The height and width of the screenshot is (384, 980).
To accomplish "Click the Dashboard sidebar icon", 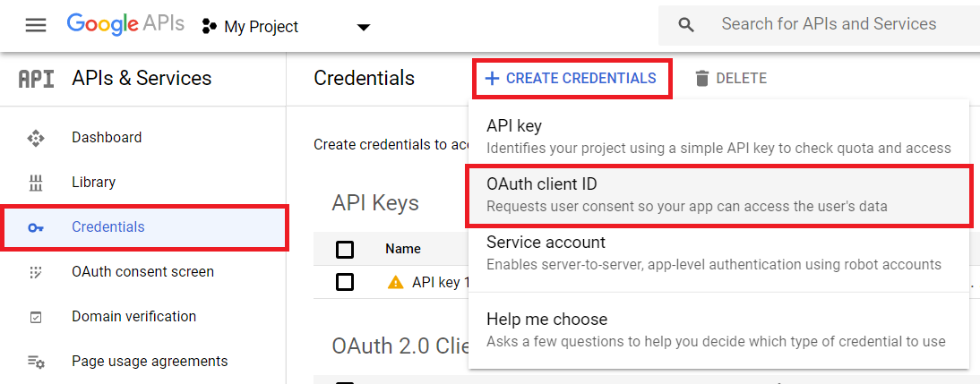I will (x=36, y=137).
